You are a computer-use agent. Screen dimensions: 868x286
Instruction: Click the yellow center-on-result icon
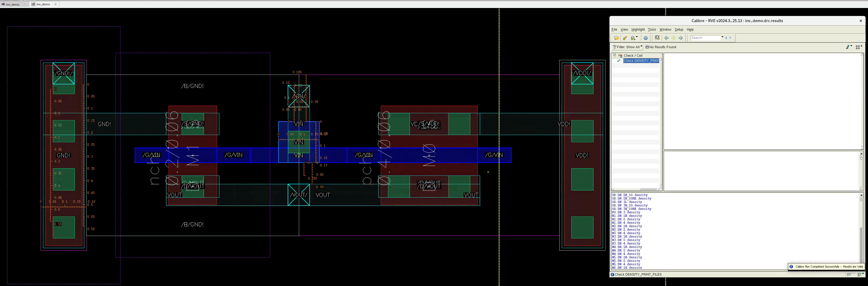coord(673,38)
